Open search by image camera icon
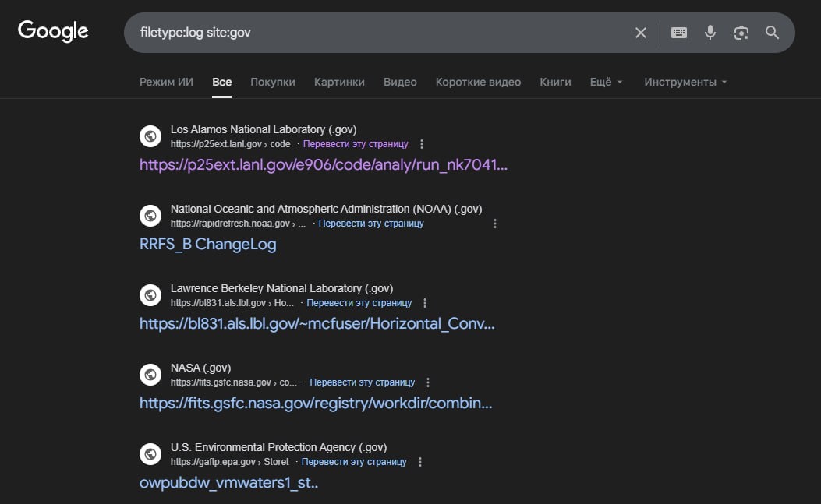Image resolution: width=821 pixels, height=504 pixels. tap(741, 33)
